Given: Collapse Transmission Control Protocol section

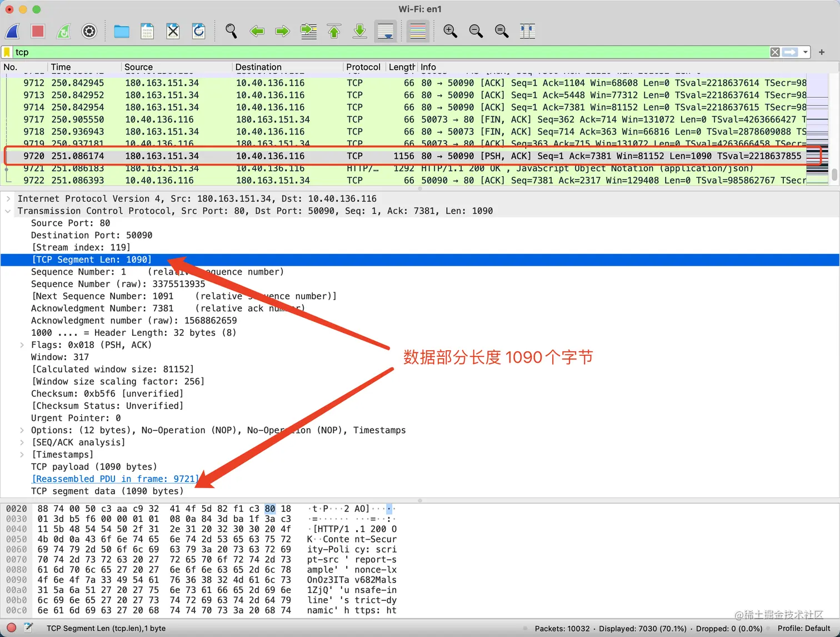Looking at the screenshot, I should tap(8, 211).
